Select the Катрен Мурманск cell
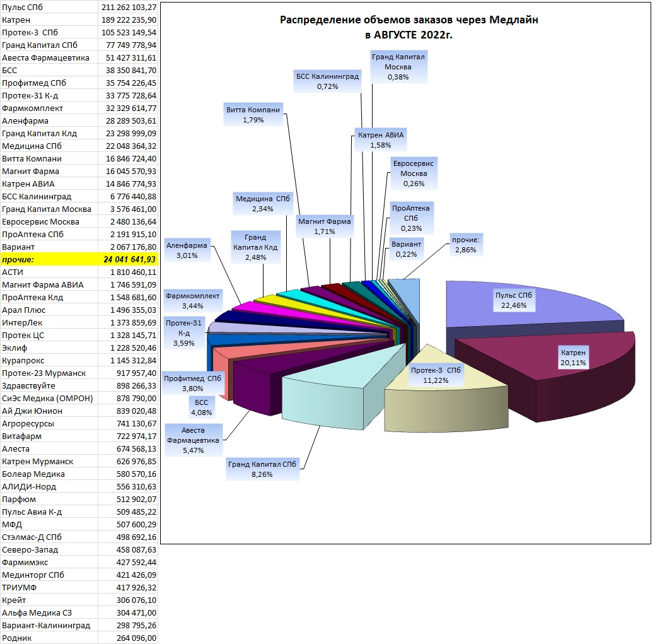The height and width of the screenshot is (644, 655). 49,461
